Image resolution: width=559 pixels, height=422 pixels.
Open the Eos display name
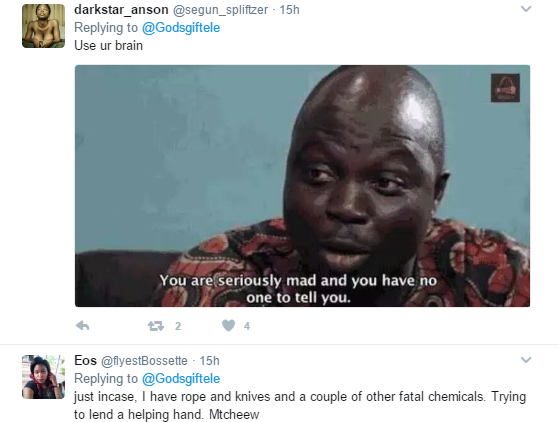[86, 360]
